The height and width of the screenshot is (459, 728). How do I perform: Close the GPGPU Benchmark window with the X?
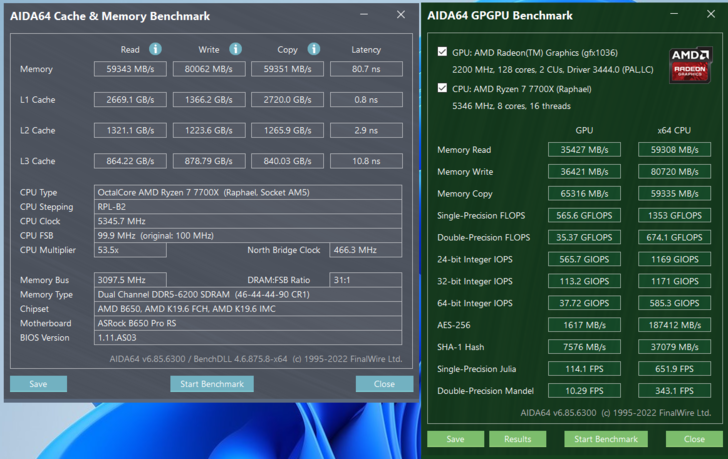coord(709,15)
